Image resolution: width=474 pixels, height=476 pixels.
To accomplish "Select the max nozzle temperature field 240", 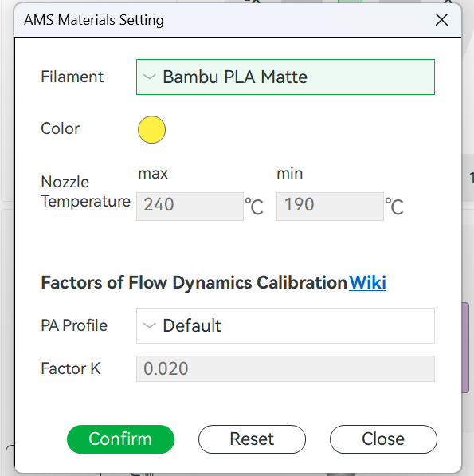I will (190, 207).
